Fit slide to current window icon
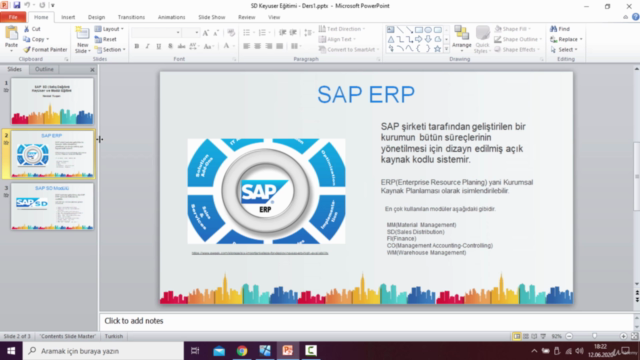The image size is (640, 360). coord(634,336)
